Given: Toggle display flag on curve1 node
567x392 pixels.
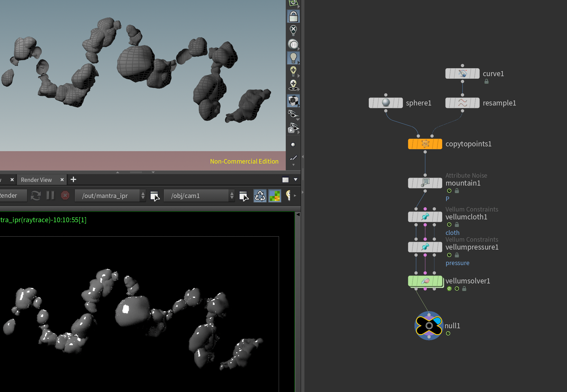Looking at the screenshot, I should (477, 74).
